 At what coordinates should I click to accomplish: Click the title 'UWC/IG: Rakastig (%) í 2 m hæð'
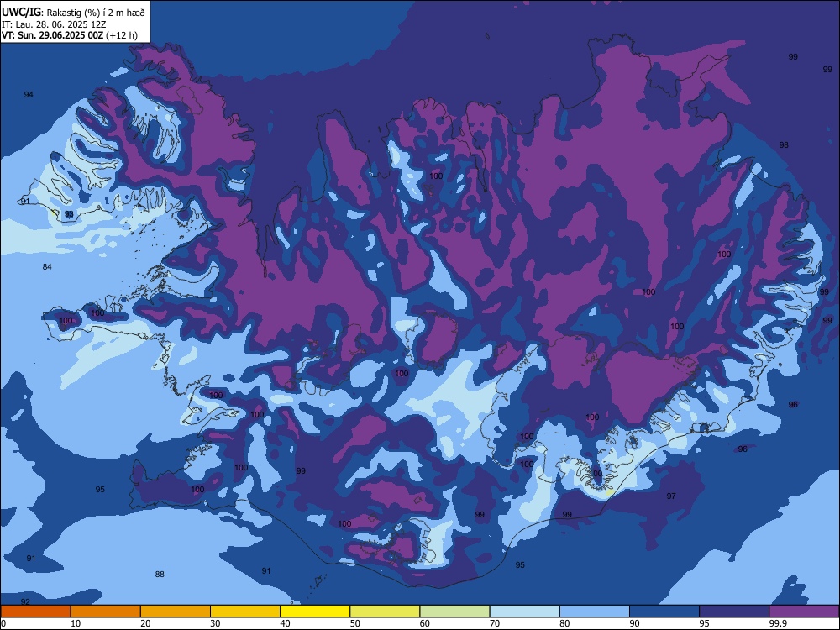pos(73,11)
